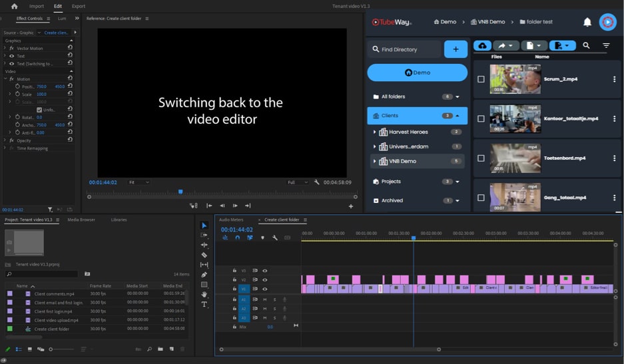This screenshot has height=364, width=624.
Task: Open options menu for Toetsenbord.mp4
Action: (x=614, y=158)
